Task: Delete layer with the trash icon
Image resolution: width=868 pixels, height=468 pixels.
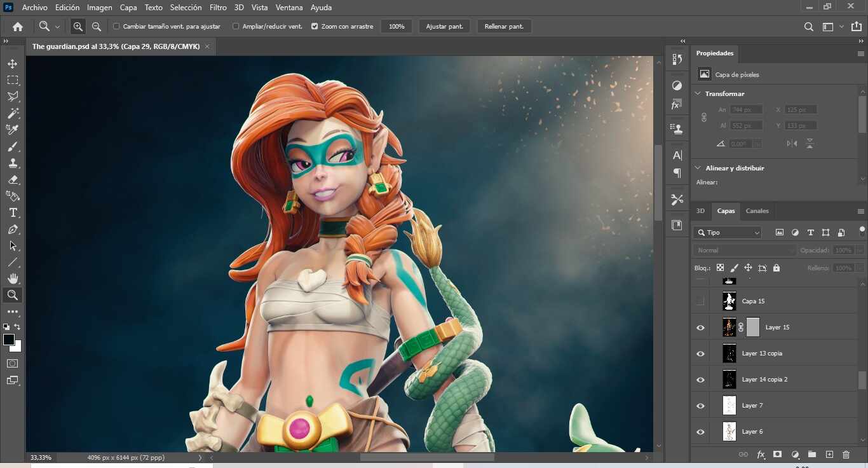Action: pos(846,455)
